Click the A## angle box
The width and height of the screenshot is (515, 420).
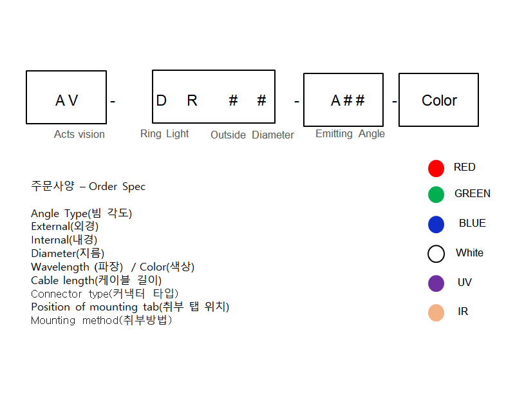point(343,100)
